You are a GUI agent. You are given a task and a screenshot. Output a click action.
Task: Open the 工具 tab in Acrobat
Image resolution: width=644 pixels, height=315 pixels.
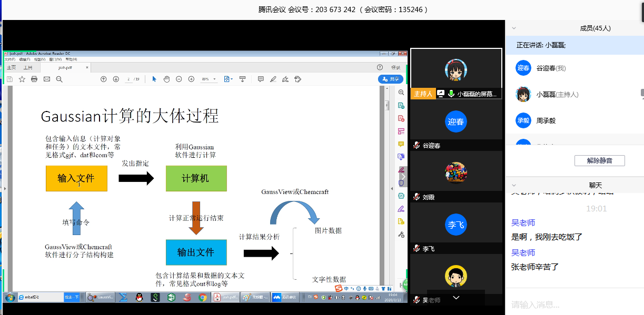click(27, 67)
